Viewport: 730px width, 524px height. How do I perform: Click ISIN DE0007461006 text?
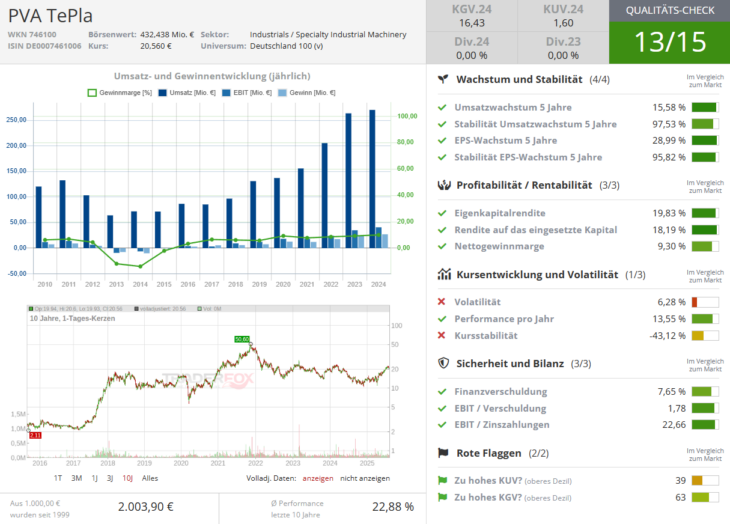44,46
